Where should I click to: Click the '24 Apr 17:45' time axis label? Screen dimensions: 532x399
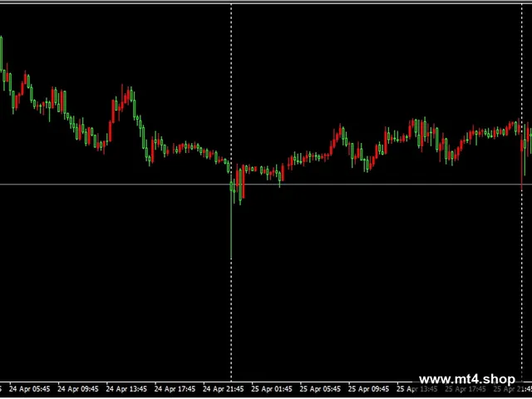click(175, 389)
